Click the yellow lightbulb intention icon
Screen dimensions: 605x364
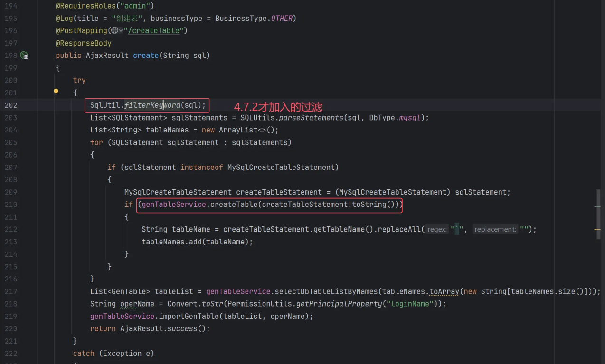tap(56, 92)
